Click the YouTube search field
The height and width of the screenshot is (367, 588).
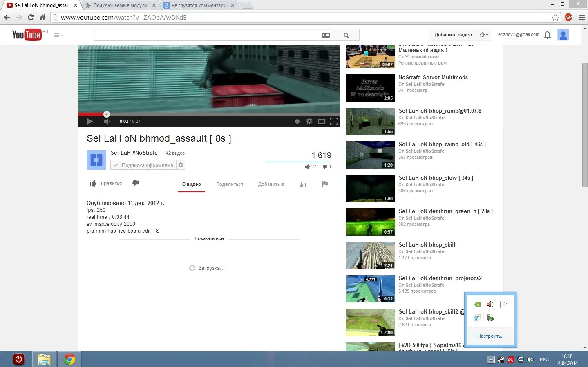click(x=208, y=35)
